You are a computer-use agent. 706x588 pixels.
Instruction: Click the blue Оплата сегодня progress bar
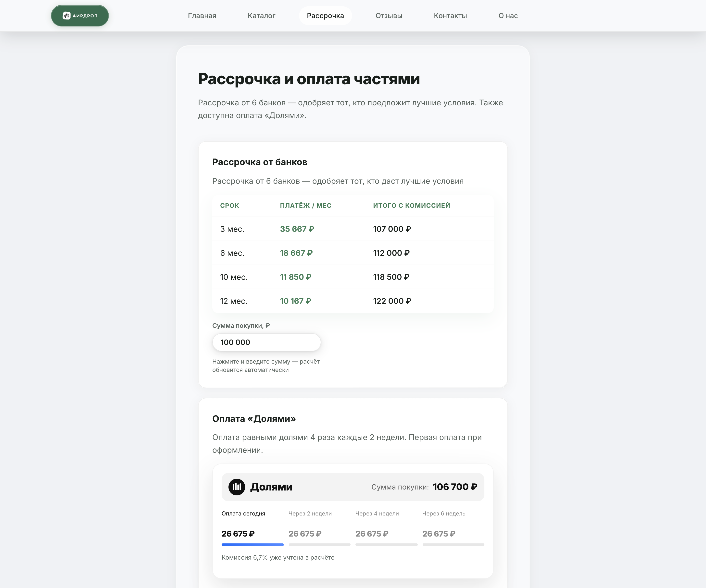252,545
